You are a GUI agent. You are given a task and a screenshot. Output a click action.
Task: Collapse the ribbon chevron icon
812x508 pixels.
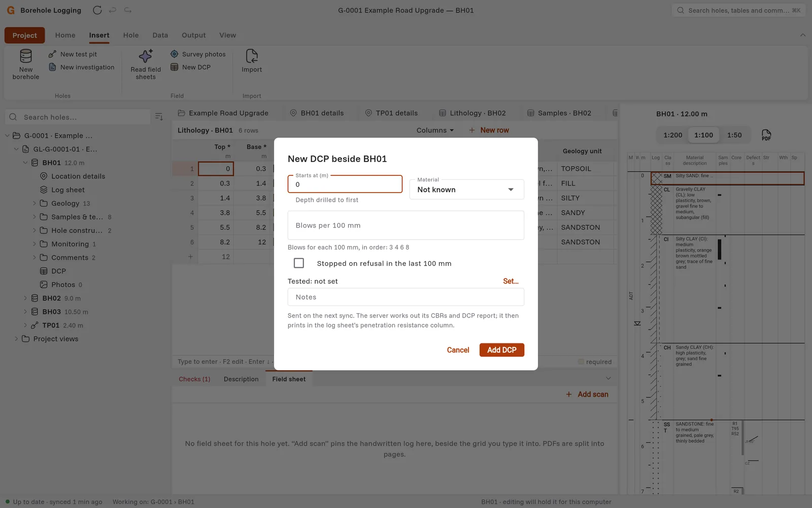coord(803,35)
